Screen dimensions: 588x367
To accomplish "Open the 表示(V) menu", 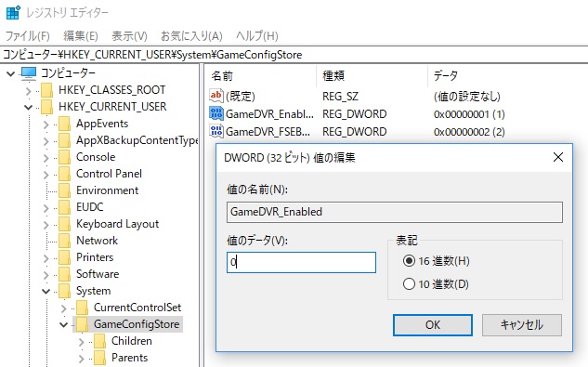I will (x=129, y=36).
